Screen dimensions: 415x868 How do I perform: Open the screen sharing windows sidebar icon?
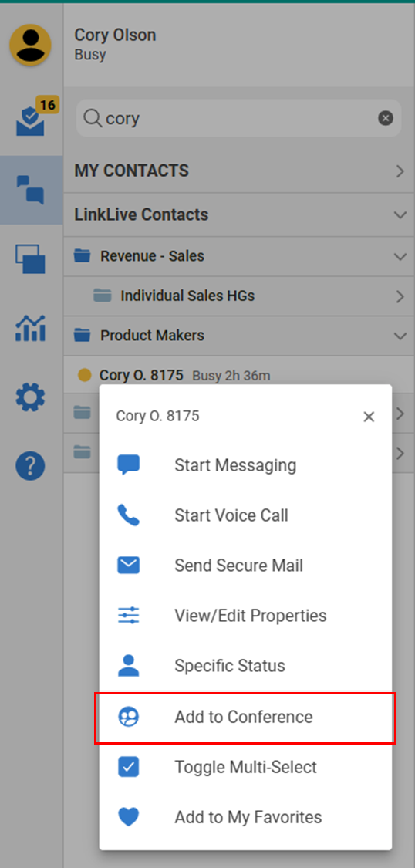point(30,258)
